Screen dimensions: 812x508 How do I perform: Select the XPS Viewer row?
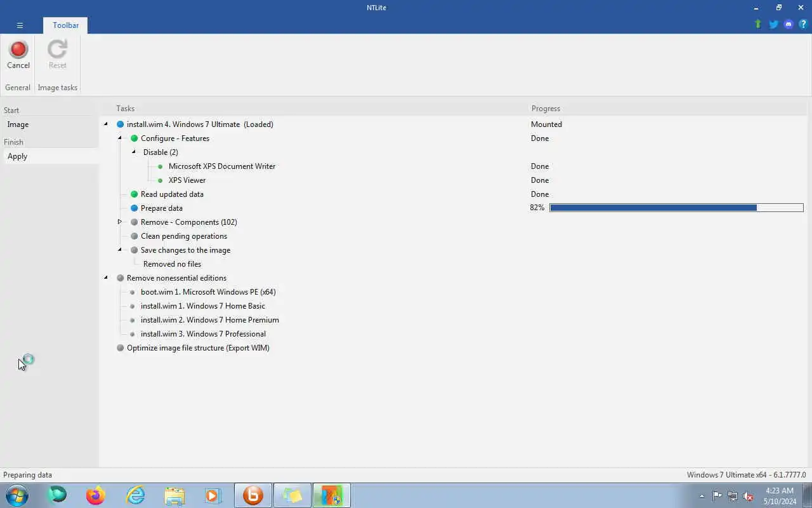coord(187,180)
